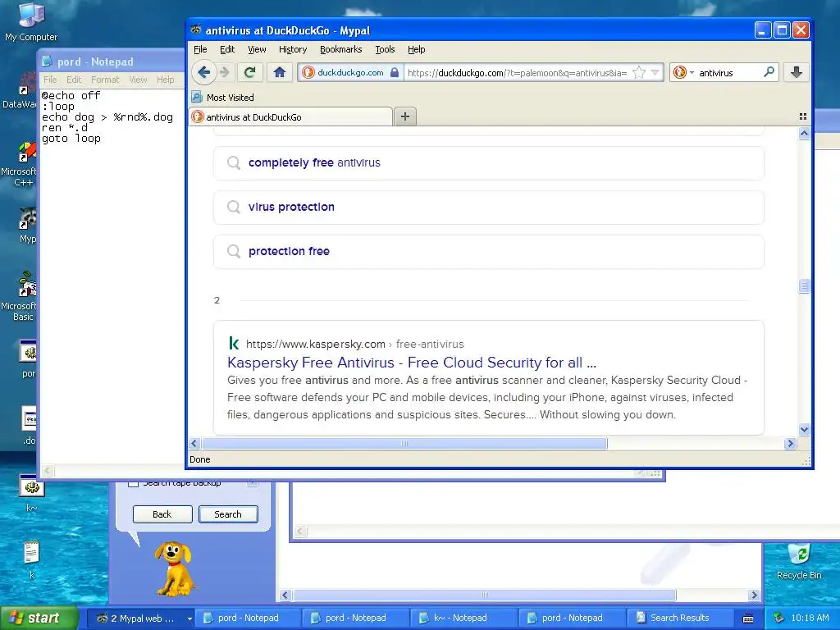840x630 pixels.
Task: Click the forward navigation arrow in Mypal
Action: (x=225, y=72)
